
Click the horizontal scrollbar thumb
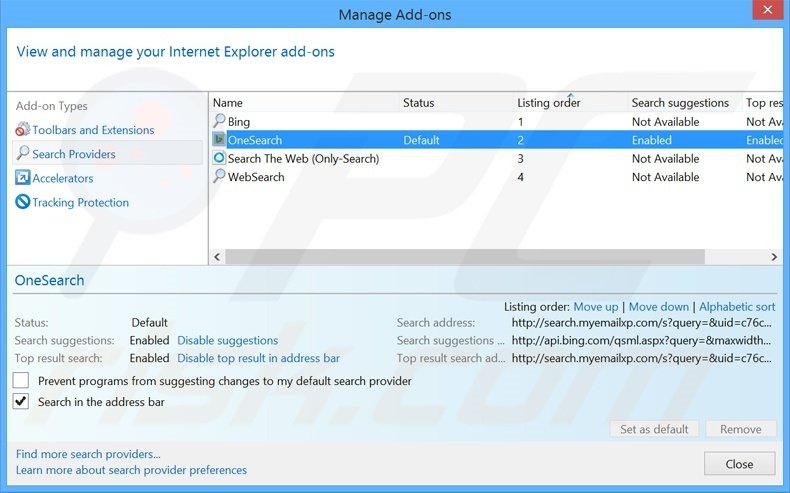click(x=465, y=257)
